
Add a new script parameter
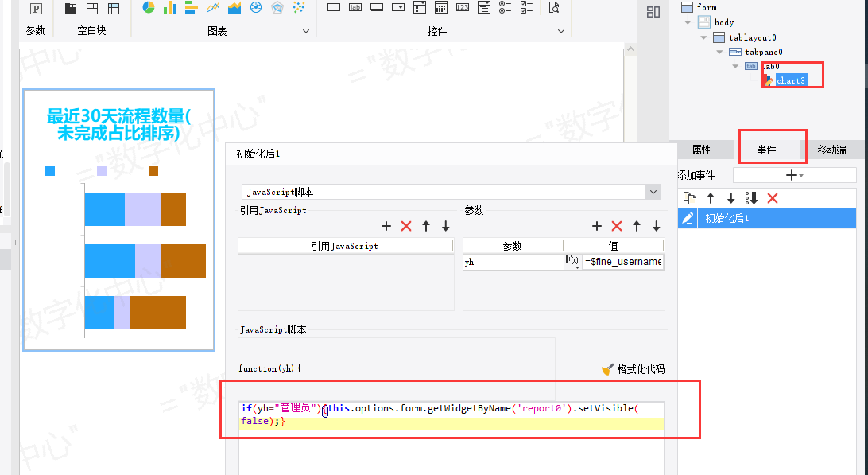(x=597, y=226)
